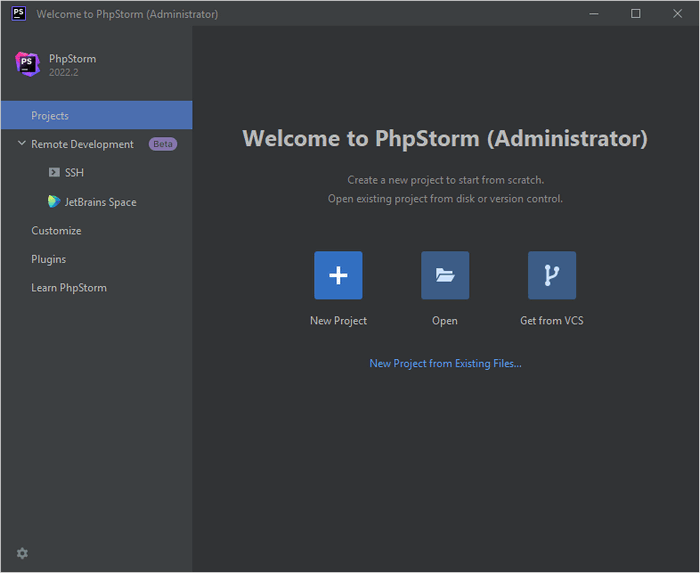
Task: Click the JetBrains Space logo icon
Action: [x=54, y=201]
